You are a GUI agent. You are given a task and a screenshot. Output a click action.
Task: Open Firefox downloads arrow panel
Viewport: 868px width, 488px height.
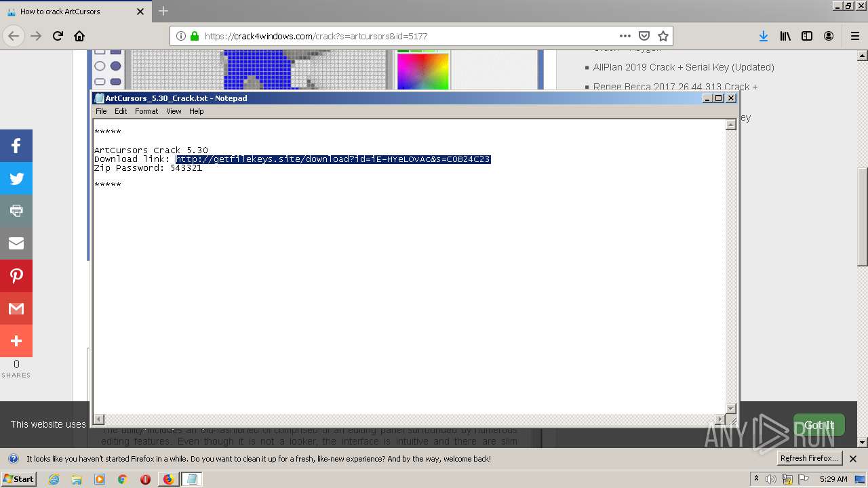[764, 36]
